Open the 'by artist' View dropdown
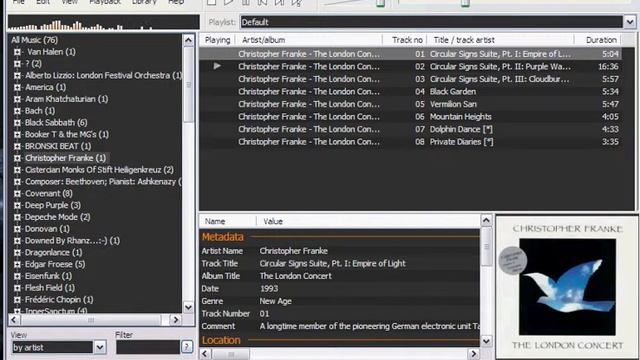 (x=100, y=347)
